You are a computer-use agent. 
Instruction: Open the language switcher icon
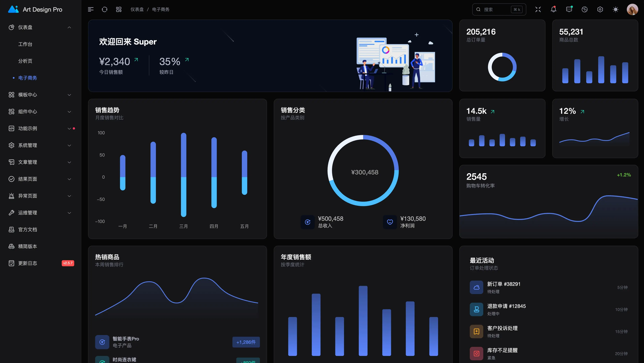coord(584,9)
